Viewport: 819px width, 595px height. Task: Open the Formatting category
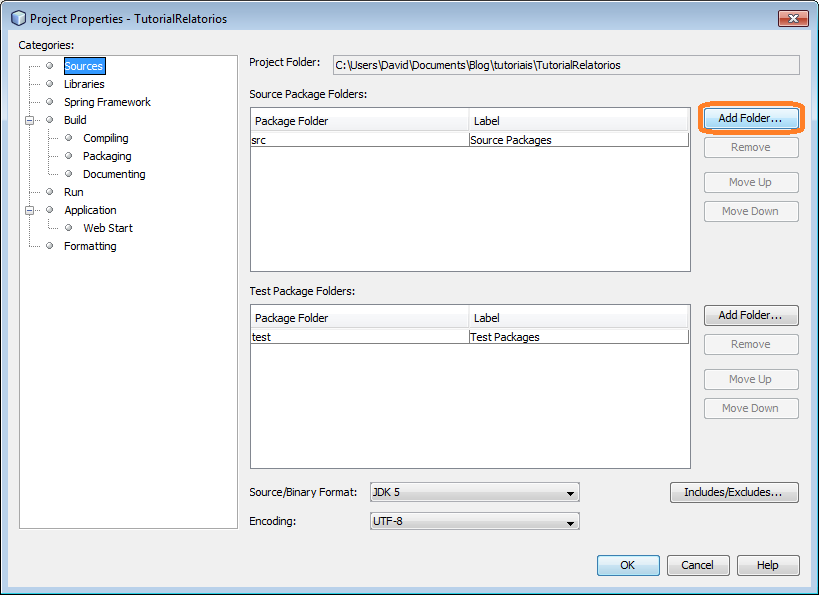coord(90,246)
